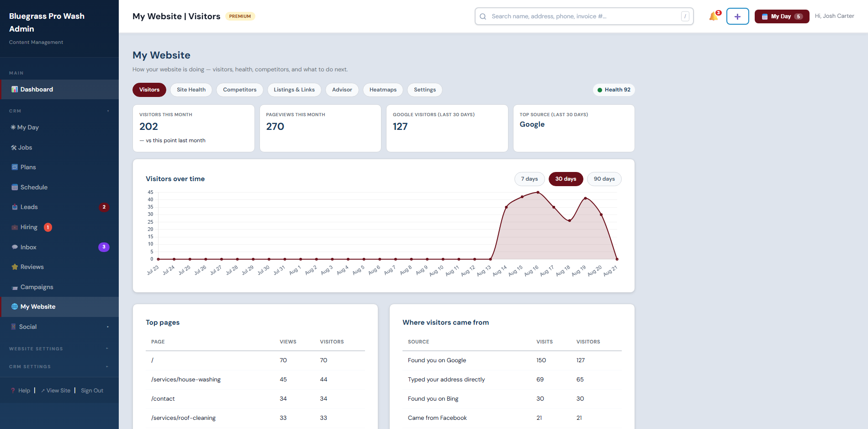
Task: Open the Heatmaps tab
Action: tap(383, 90)
